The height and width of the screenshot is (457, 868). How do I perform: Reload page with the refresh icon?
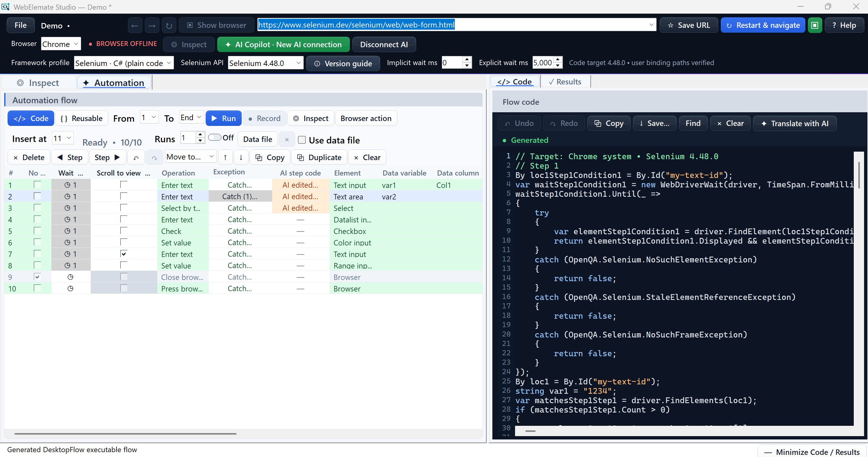tap(169, 25)
